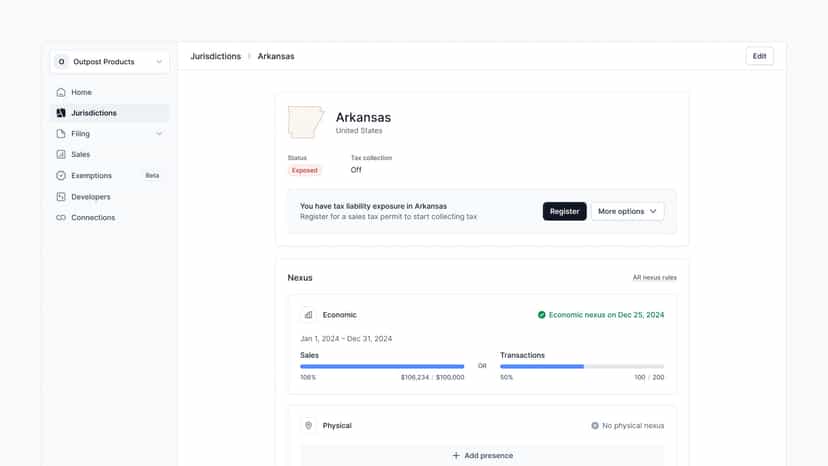The image size is (828, 466).
Task: Click the Register button
Action: [x=564, y=211]
